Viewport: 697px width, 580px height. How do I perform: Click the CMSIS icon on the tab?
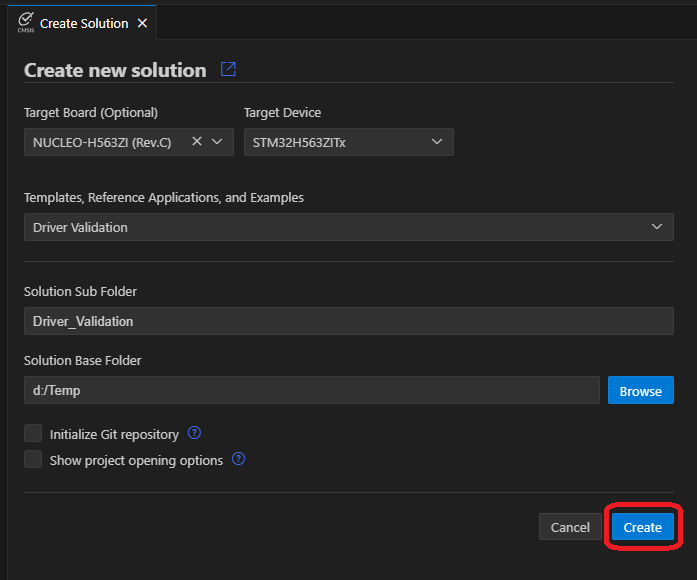point(26,22)
